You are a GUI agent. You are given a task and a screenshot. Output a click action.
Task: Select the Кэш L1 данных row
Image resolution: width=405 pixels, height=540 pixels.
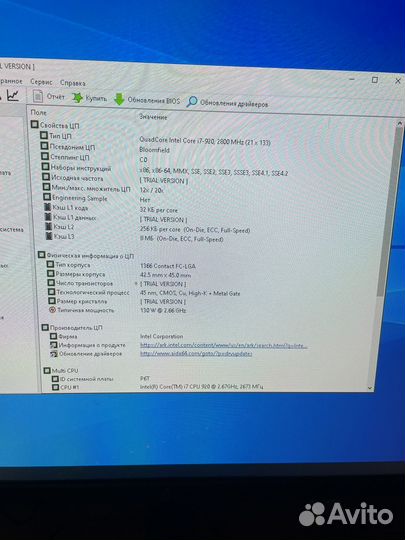pos(71,217)
